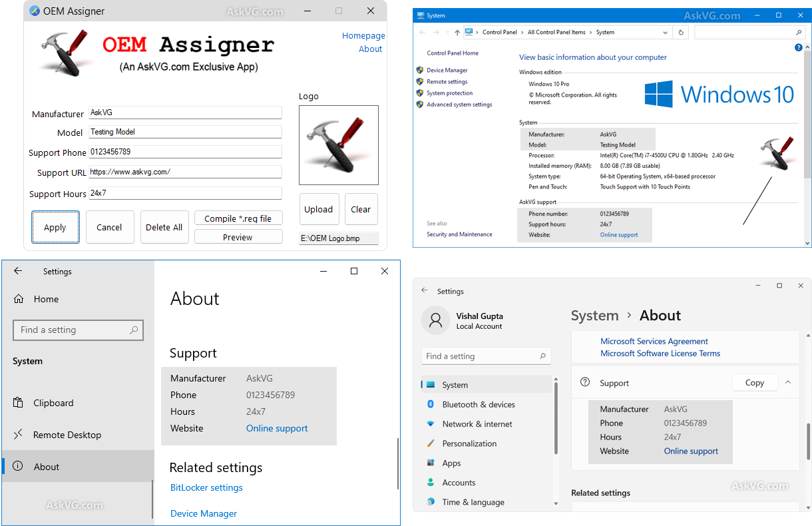Click the shield icon beside Remote settings
Viewport: 812px width, 526px height.
click(420, 81)
